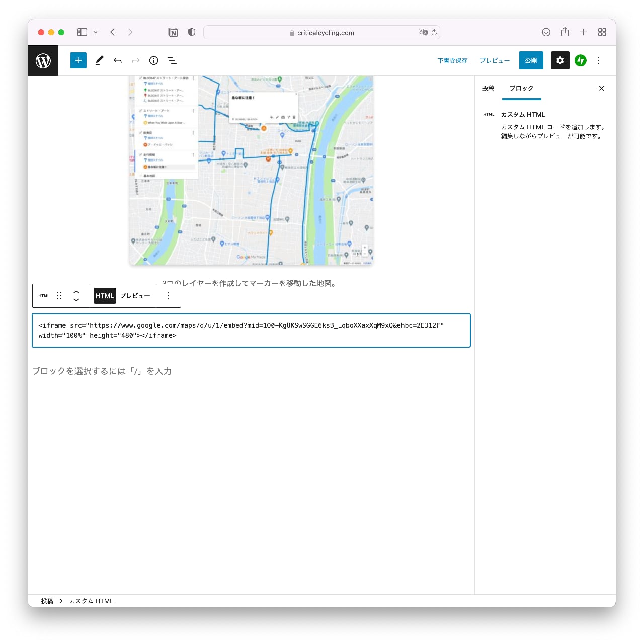This screenshot has height=644, width=644.
Task: Switch to the ブロック sidebar tab
Action: pyautogui.click(x=521, y=88)
